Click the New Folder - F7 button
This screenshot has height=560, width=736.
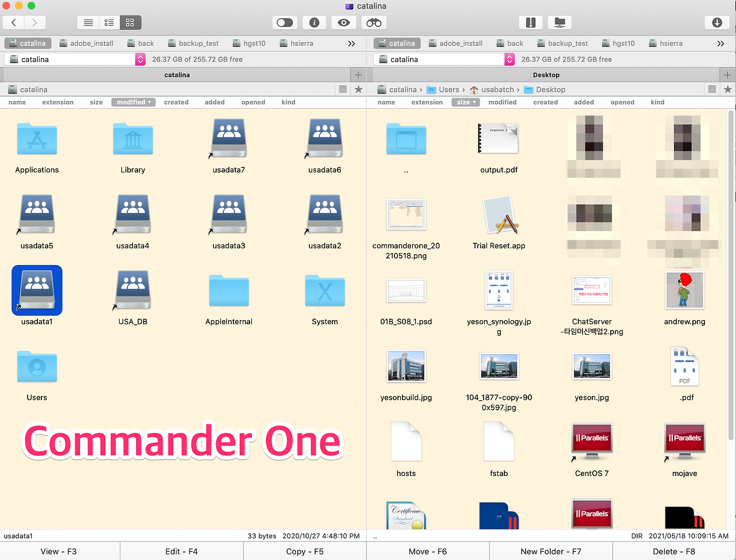tap(550, 551)
